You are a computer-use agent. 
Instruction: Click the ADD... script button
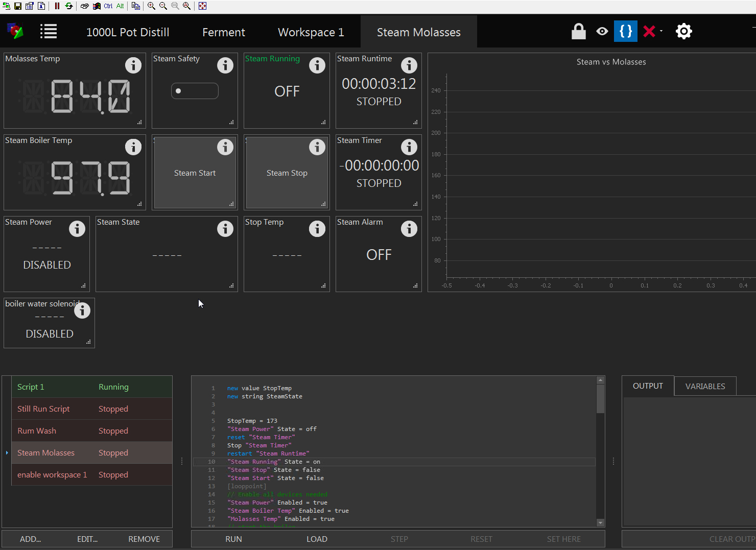(x=31, y=539)
